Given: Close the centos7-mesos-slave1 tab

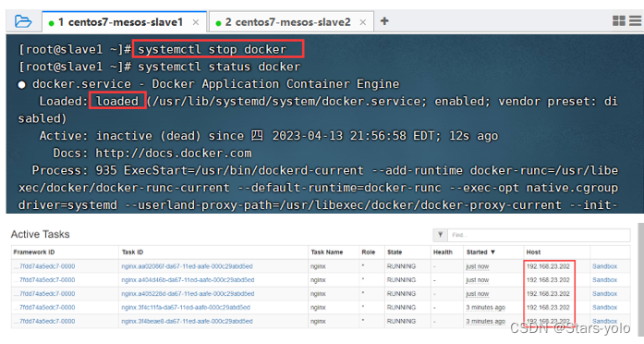Looking at the screenshot, I should click(x=196, y=22).
